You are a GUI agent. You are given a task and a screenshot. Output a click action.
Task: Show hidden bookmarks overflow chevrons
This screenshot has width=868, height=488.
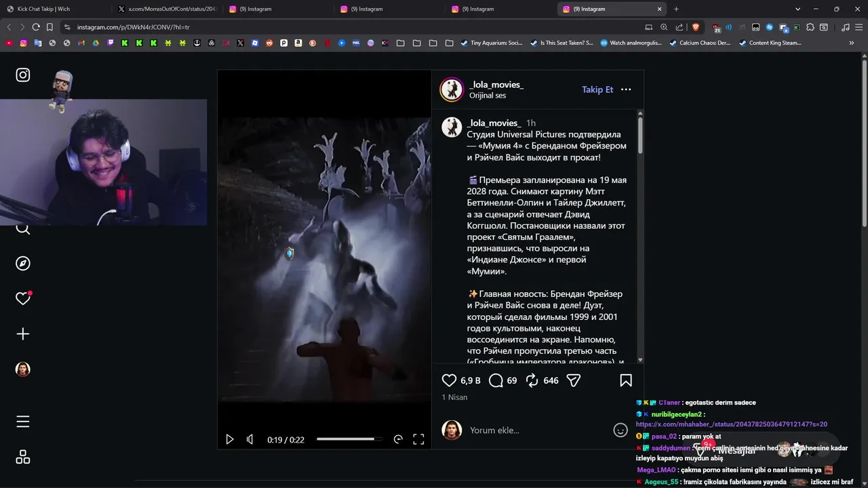point(852,43)
